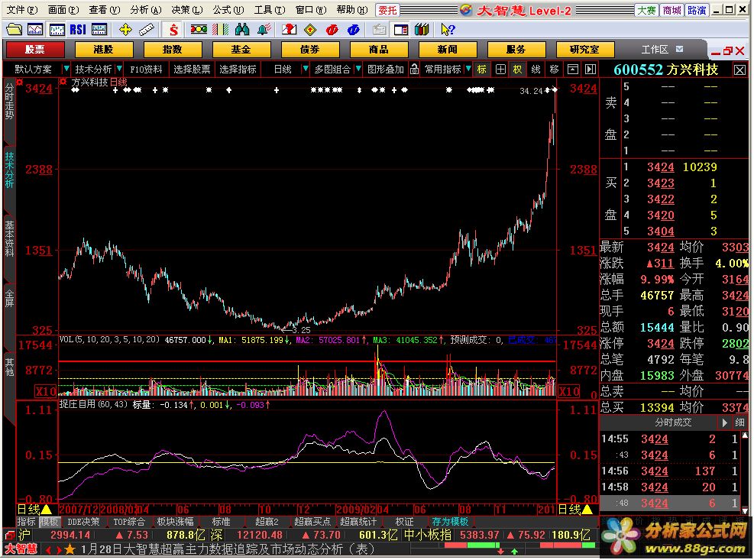
Task: Open the 工具(T) menu
Action: [x=270, y=10]
